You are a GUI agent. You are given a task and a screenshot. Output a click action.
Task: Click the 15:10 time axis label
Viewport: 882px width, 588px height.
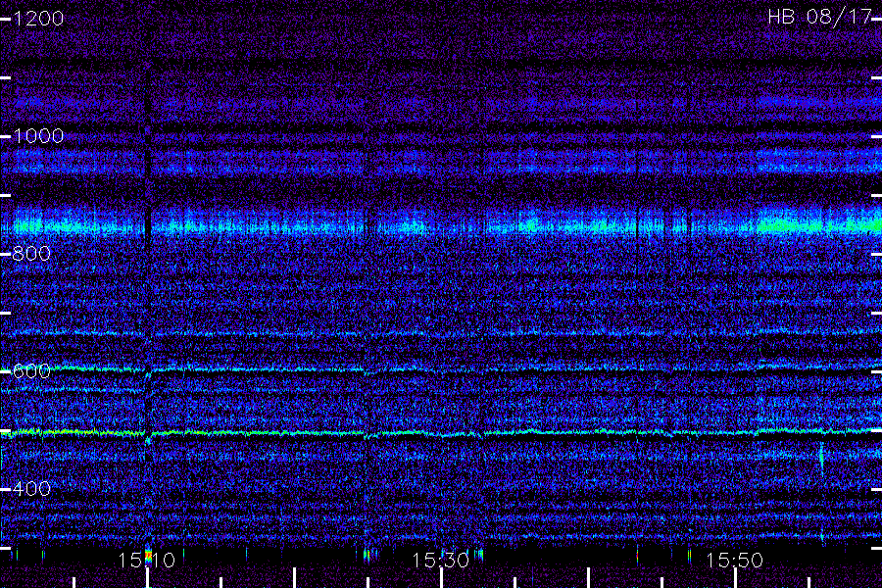point(146,560)
